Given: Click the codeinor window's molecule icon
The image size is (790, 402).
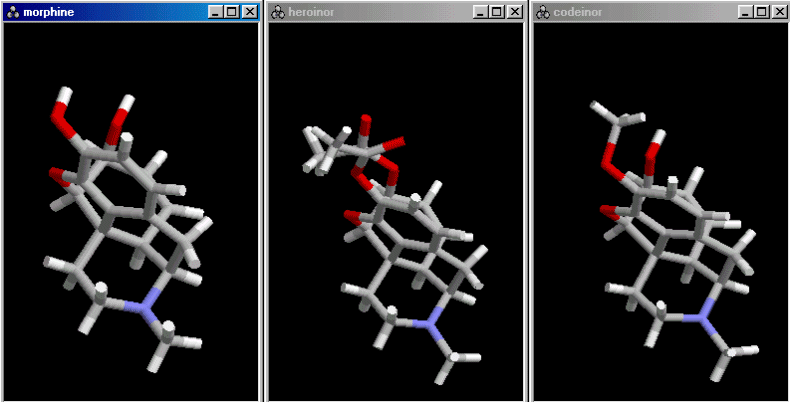Looking at the screenshot, I should point(543,12).
